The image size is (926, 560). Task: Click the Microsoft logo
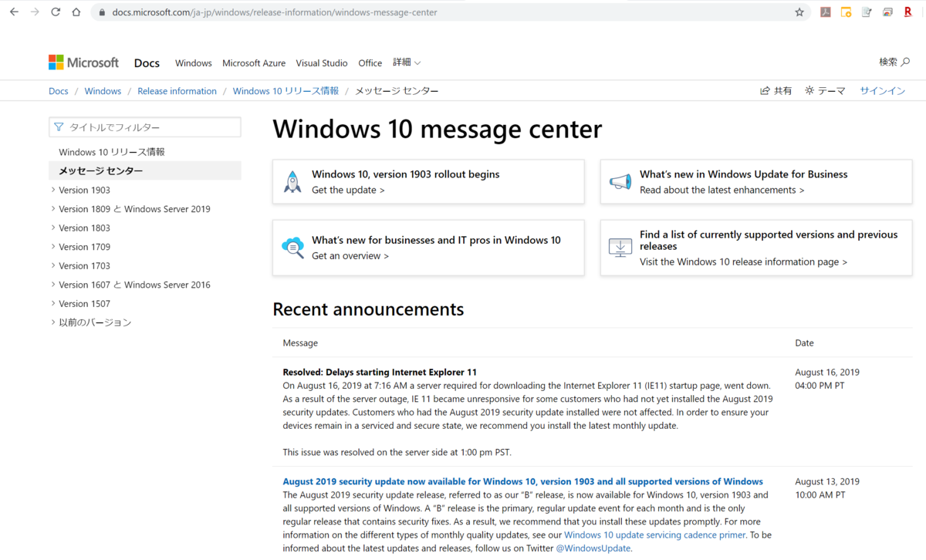tap(84, 62)
